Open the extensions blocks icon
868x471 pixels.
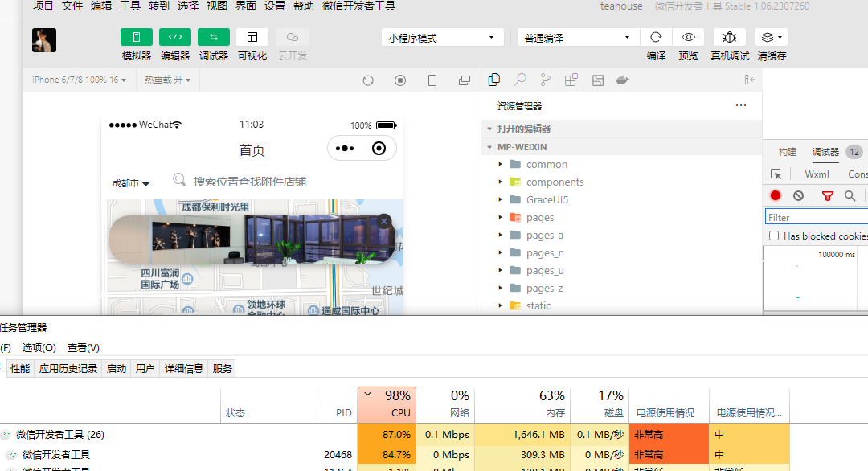pyautogui.click(x=571, y=80)
